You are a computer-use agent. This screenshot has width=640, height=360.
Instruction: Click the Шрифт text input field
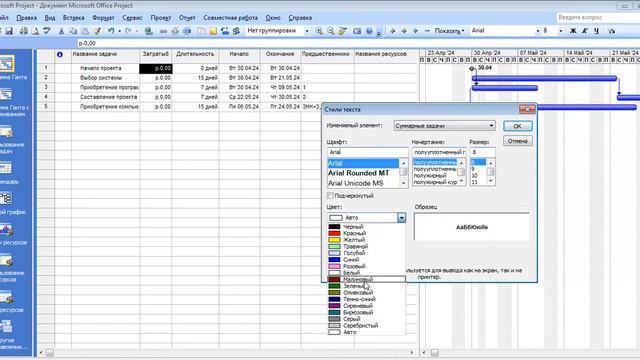point(367,152)
